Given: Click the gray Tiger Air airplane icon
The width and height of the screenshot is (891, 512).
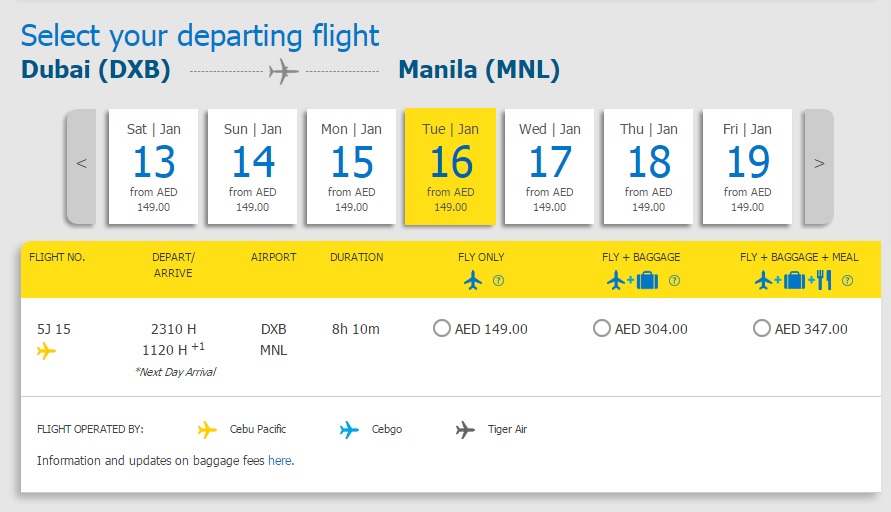Looking at the screenshot, I should pos(465,430).
